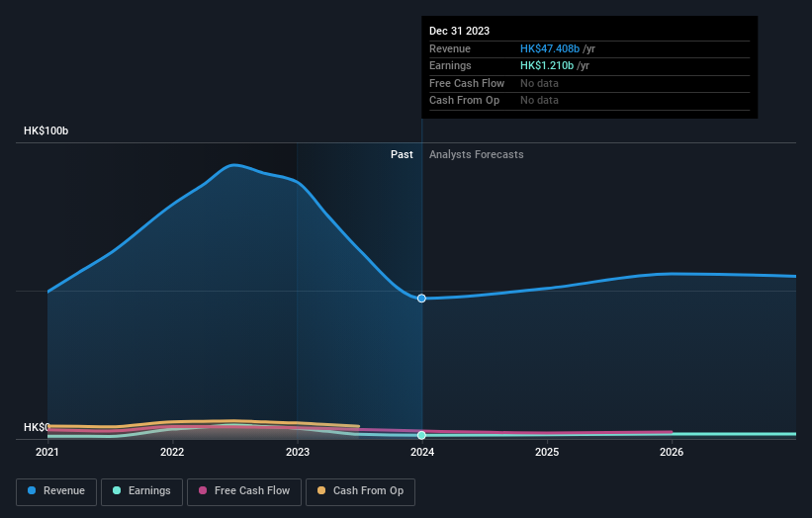Click the tooltip 'Earnings' row label
Viewport: 812px width, 518px height.
point(450,65)
